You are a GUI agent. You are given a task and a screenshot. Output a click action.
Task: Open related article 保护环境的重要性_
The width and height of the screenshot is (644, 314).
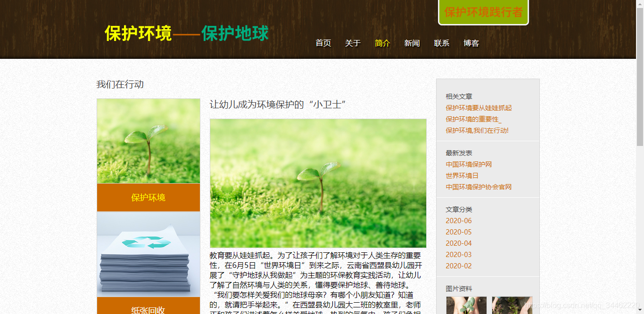pyautogui.click(x=473, y=119)
